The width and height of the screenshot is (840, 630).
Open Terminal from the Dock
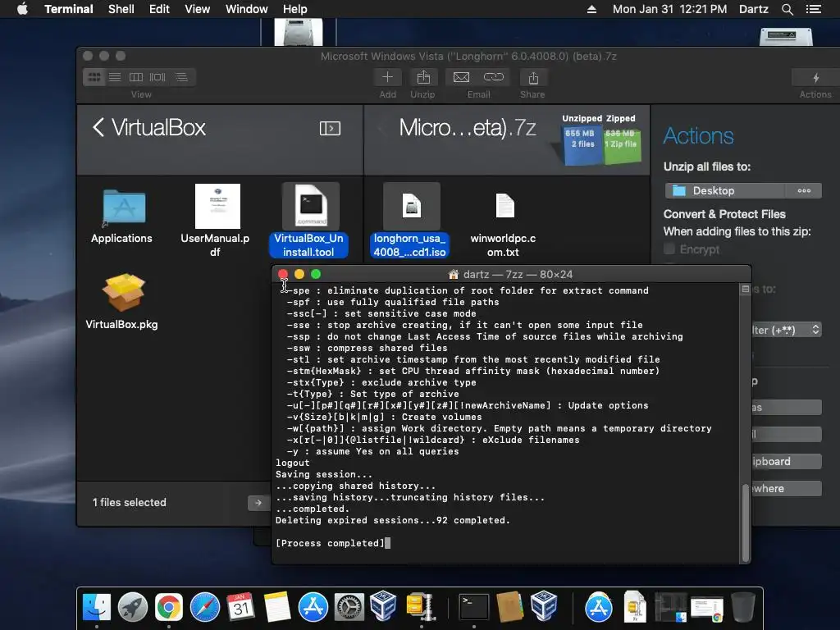(x=474, y=607)
